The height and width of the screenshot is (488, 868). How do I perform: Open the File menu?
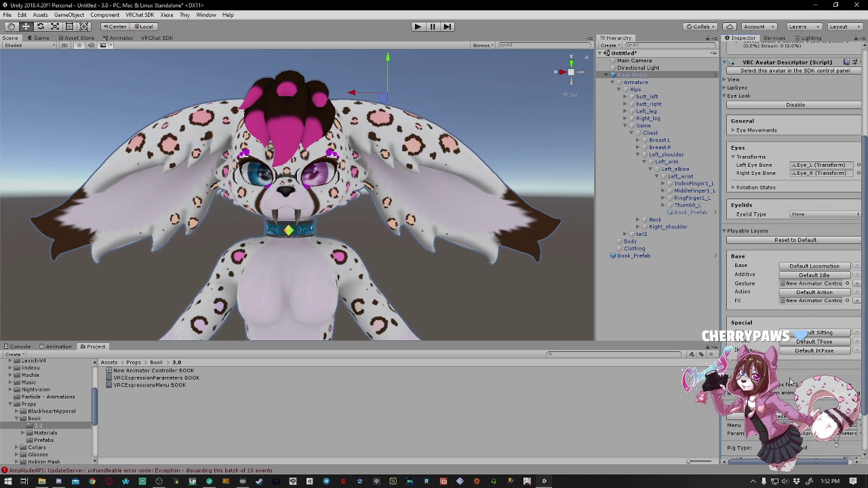(x=7, y=15)
